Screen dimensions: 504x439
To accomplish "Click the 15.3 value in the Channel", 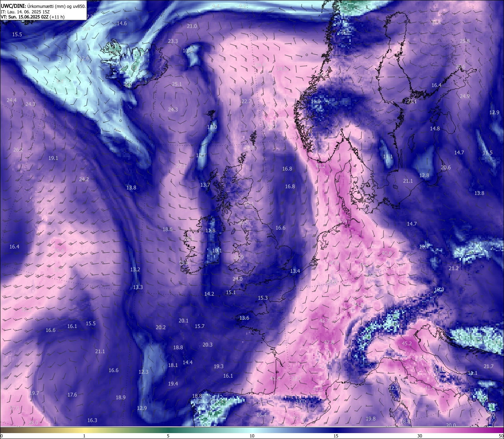I will pyautogui.click(x=263, y=298).
